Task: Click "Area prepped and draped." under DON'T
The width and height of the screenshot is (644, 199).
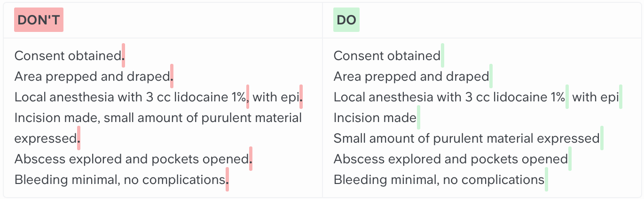Action: point(92,77)
